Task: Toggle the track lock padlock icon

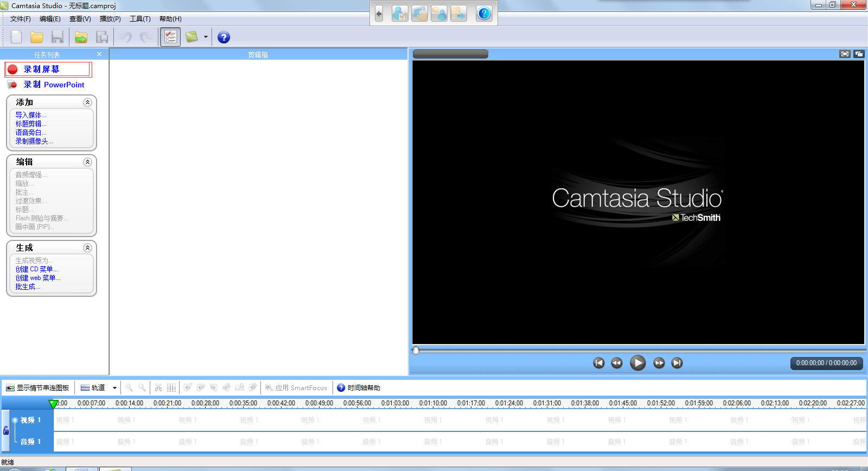Action: 6,431
